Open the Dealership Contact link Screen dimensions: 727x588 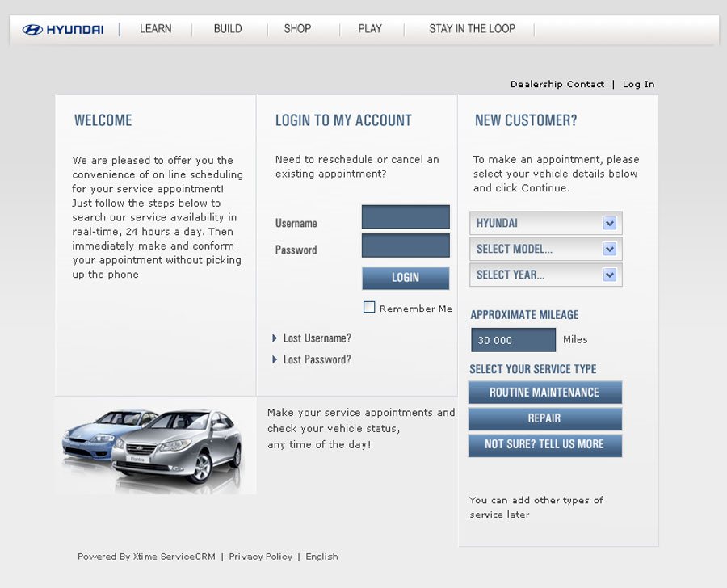click(x=557, y=84)
